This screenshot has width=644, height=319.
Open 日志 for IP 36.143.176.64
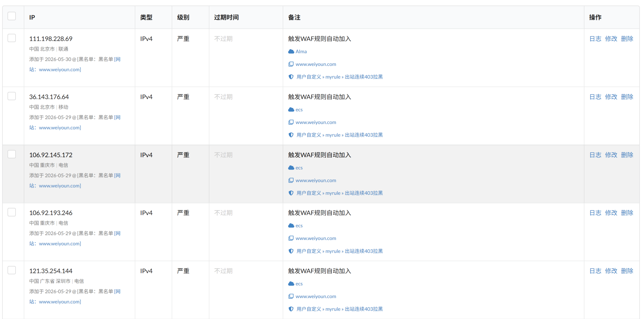(595, 97)
